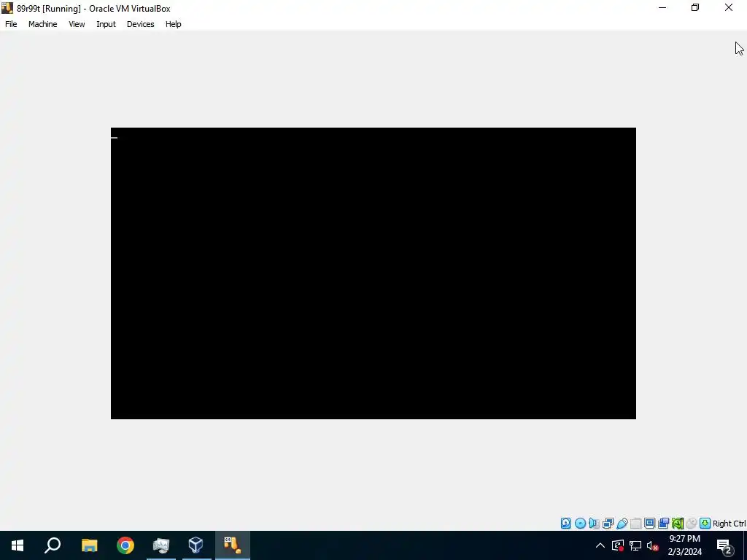Image resolution: width=747 pixels, height=560 pixels.
Task: Click the shared folders indicator icon
Action: pos(635,524)
